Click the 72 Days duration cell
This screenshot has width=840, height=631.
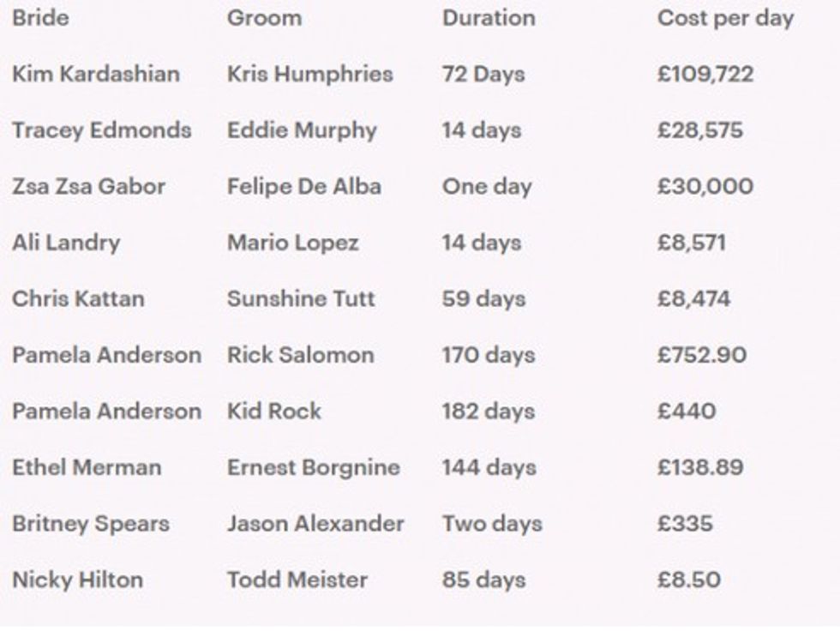[483, 74]
